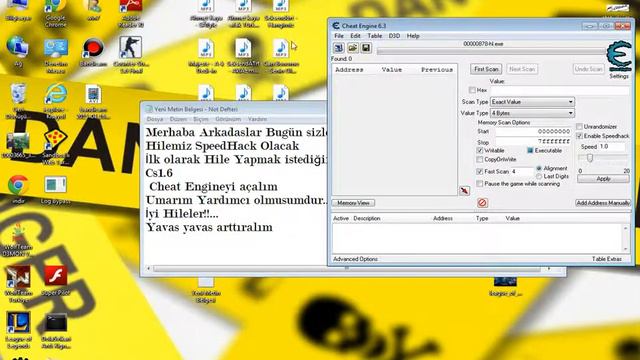Click the Cheat Engine logo above Settings

click(x=619, y=56)
